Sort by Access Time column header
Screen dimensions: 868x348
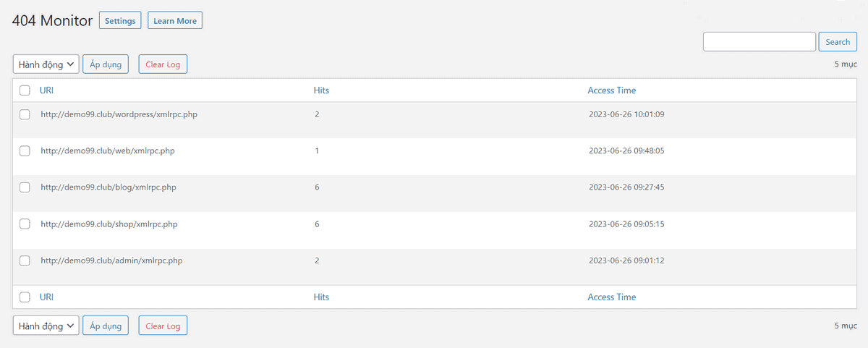click(x=612, y=90)
